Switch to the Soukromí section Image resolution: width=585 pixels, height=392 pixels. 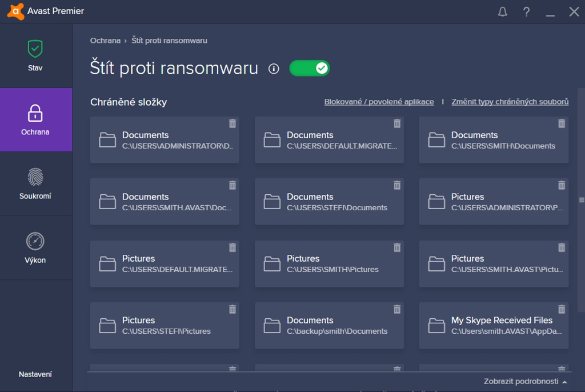pyautogui.click(x=35, y=184)
